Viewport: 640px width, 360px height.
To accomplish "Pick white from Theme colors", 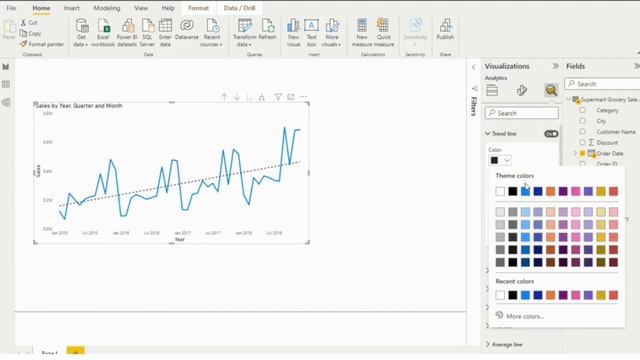I will [500, 191].
